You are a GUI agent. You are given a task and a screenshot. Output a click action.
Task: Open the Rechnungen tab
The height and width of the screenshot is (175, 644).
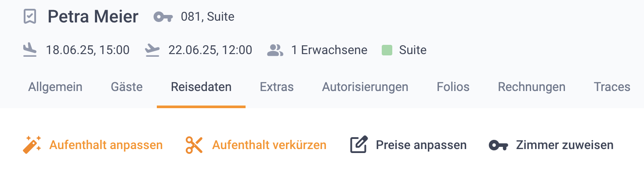[532, 87]
